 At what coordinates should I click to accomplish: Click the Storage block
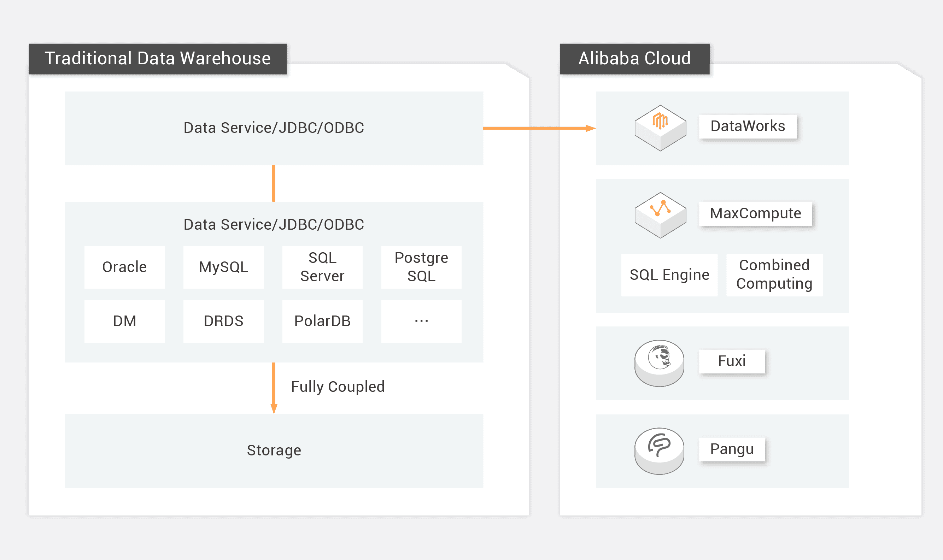pos(274,450)
